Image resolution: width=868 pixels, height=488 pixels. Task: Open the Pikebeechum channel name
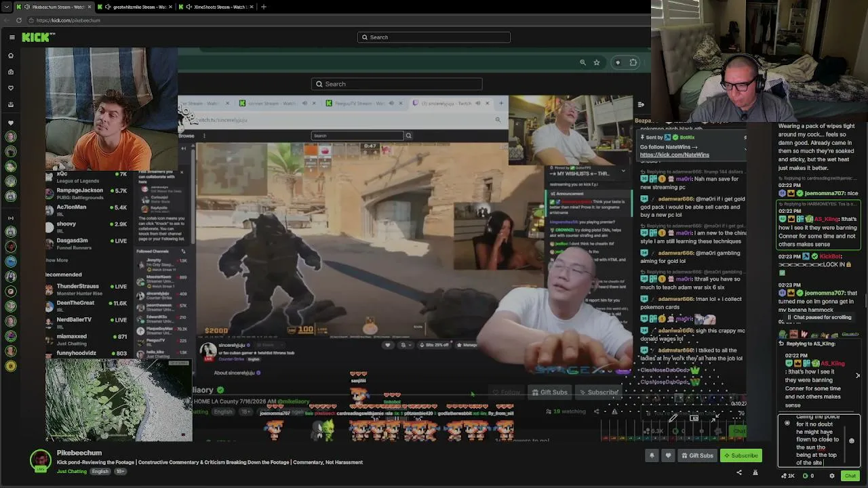79,453
